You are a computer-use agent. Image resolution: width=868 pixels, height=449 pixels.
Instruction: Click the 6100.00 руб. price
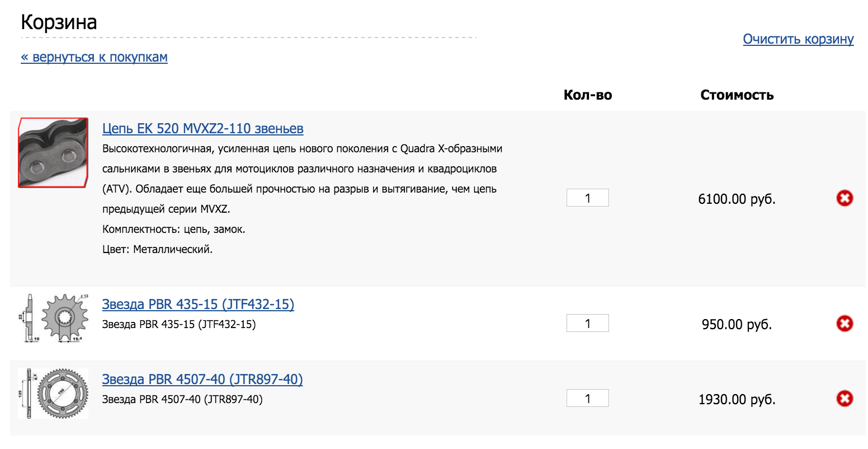click(x=737, y=199)
